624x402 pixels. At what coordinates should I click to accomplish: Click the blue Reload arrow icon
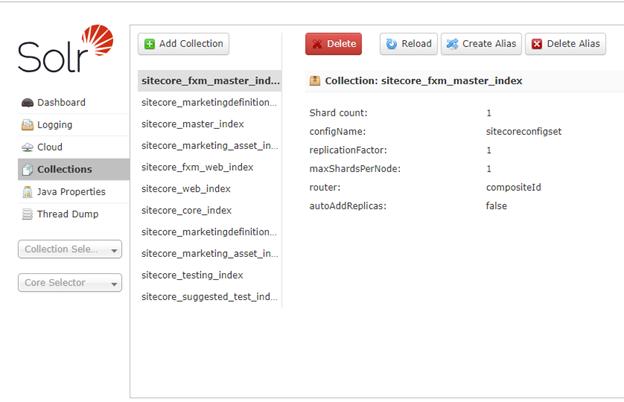(392, 44)
